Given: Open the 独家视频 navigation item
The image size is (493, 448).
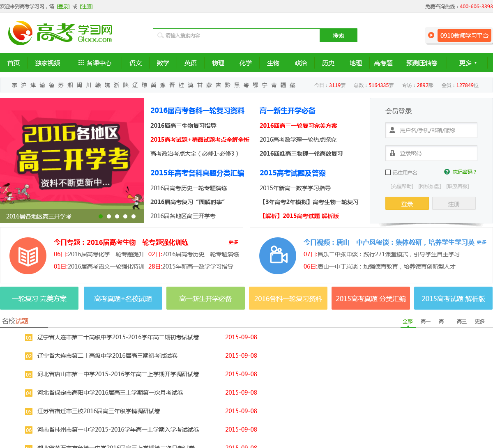Looking at the screenshot, I should coord(48,63).
